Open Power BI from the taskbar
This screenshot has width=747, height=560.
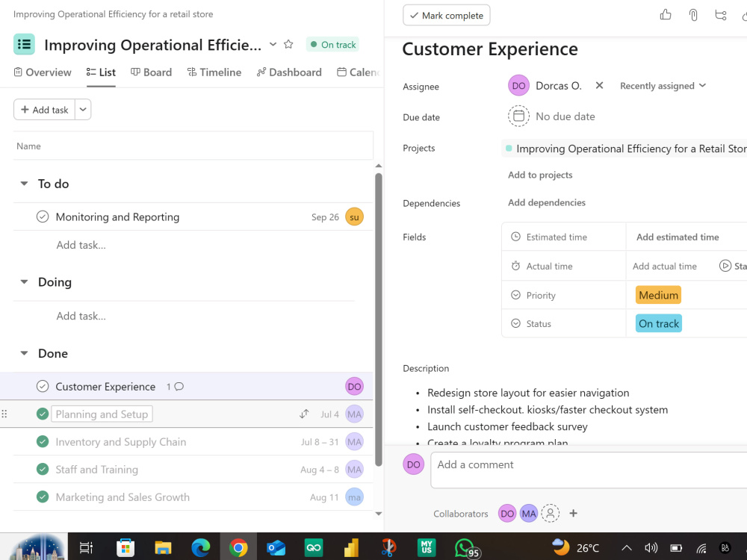(x=352, y=547)
